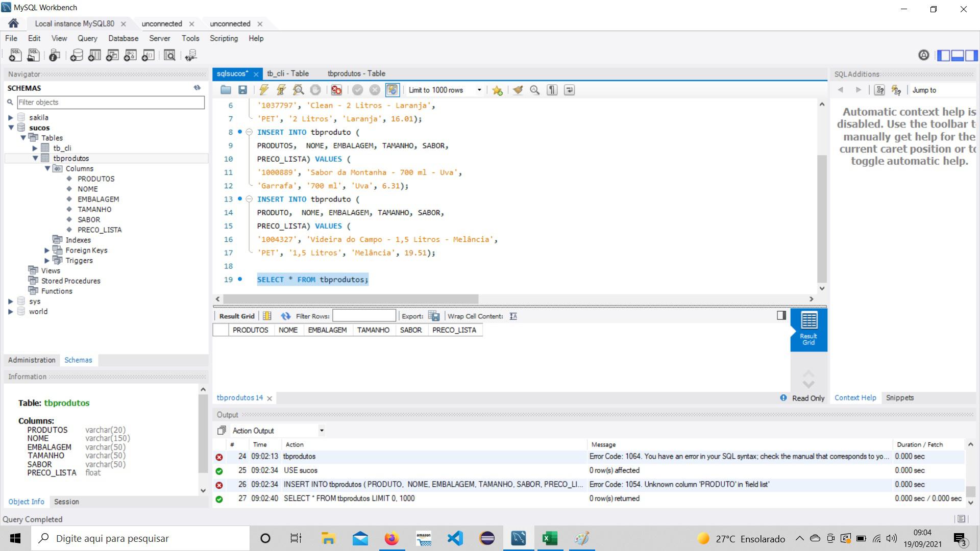Toggle auto-commit mode button

click(392, 90)
